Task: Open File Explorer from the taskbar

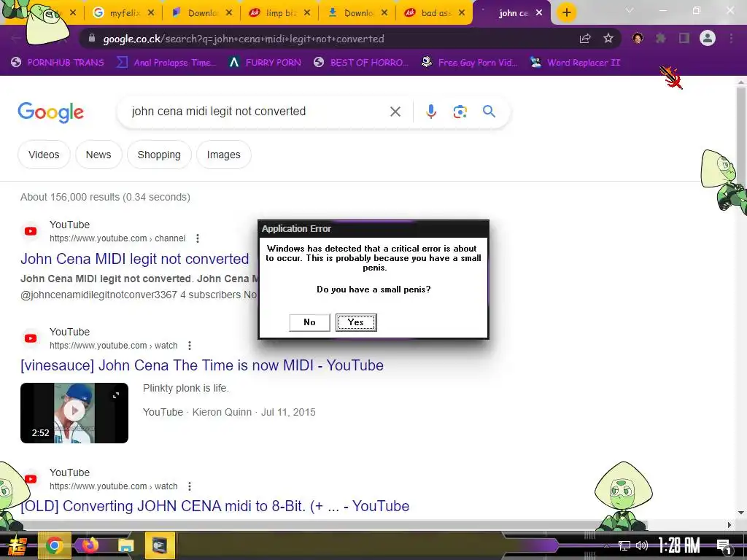Action: pyautogui.click(x=125, y=545)
